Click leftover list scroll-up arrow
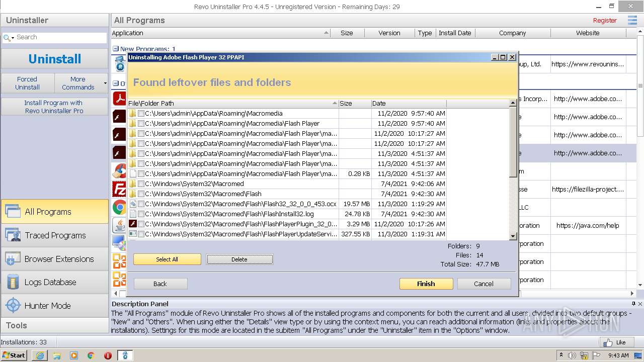The width and height of the screenshot is (644, 362). pos(513,103)
